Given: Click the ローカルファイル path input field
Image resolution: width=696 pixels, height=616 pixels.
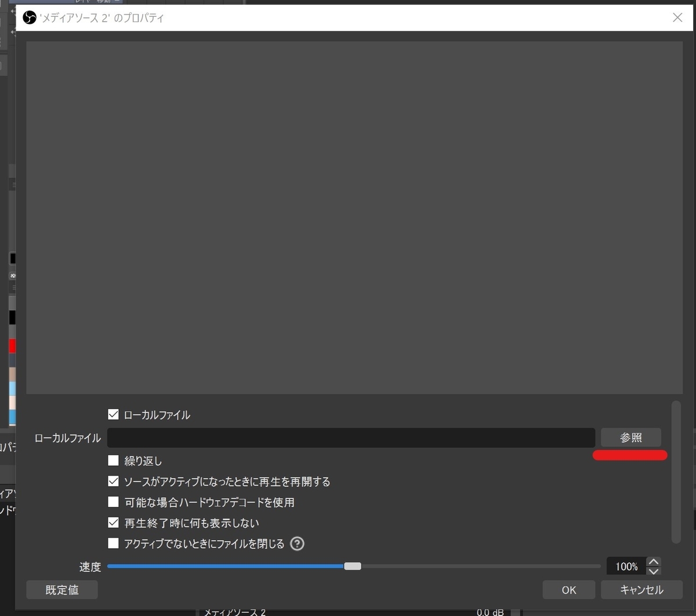Looking at the screenshot, I should tap(351, 437).
